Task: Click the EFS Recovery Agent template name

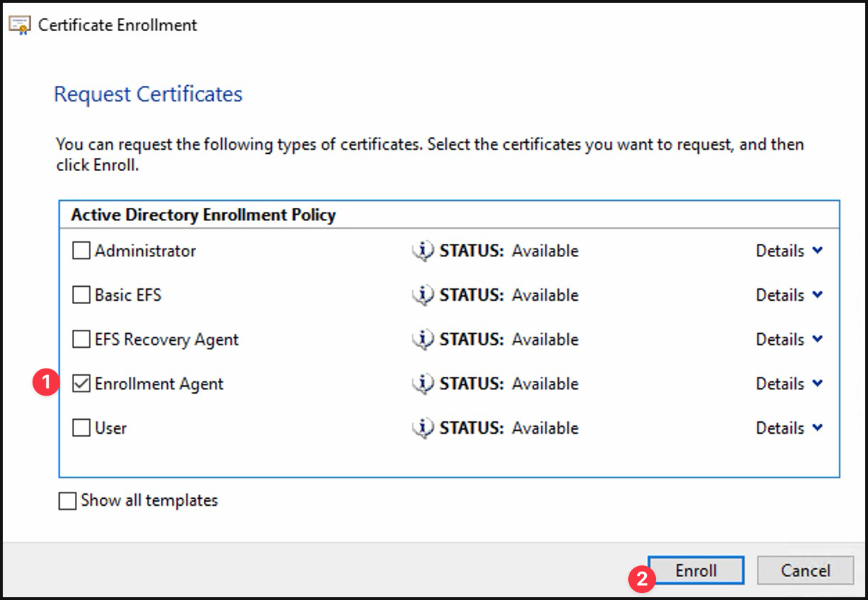Action: click(167, 339)
